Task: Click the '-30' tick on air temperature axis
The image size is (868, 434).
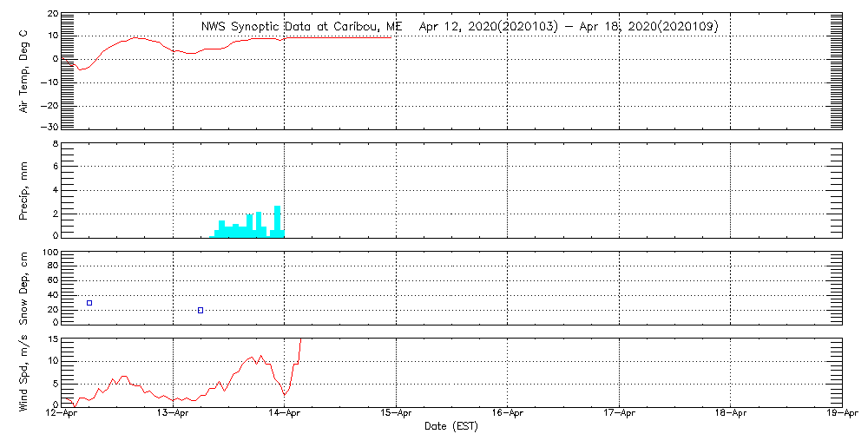Action: click(x=49, y=128)
